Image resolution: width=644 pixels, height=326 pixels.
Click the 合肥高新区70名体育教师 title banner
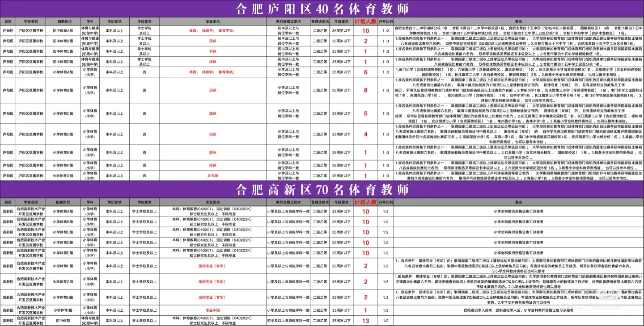pos(322,190)
